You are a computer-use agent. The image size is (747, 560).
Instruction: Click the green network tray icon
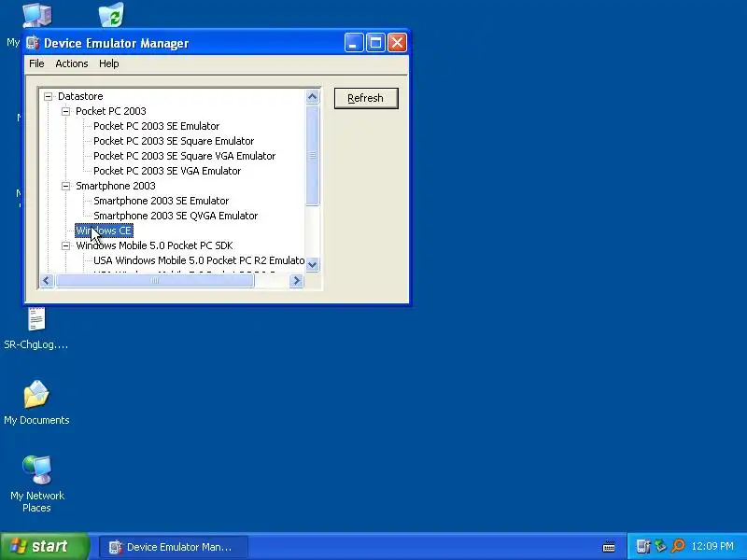coord(661,546)
